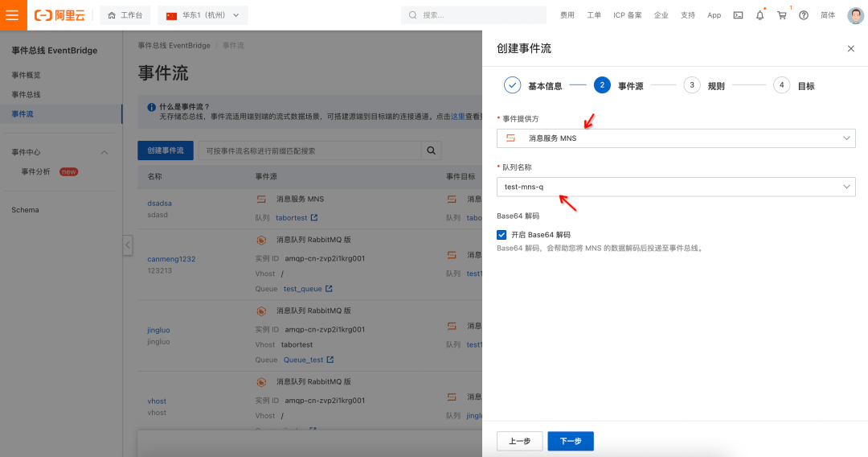The height and width of the screenshot is (457, 868).
Task: Open the orange hamburger menu
Action: pos(12,15)
